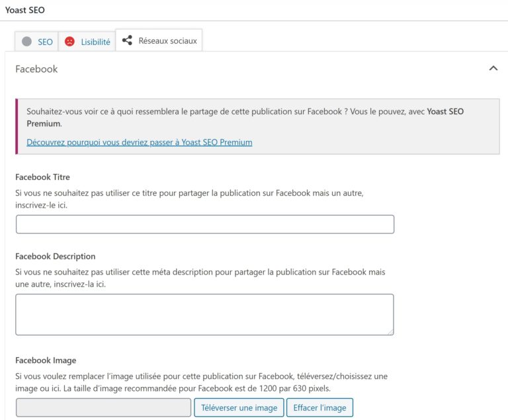This screenshot has width=508, height=420.
Task: Click the share icon on Réseaux sociaux
Action: (127, 40)
